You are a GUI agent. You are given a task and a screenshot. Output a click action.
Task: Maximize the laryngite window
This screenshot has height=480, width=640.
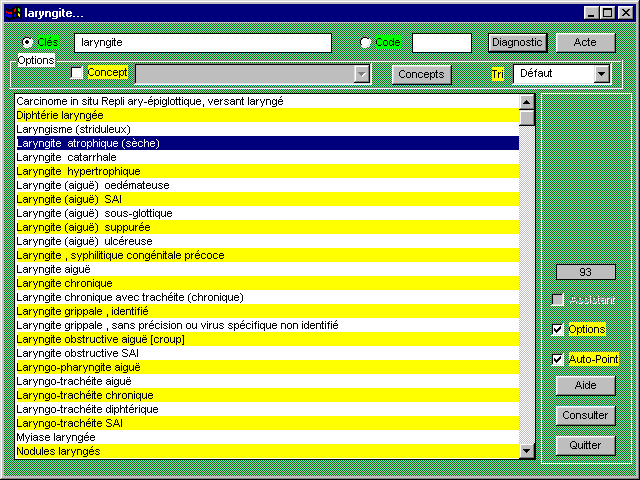coord(607,13)
